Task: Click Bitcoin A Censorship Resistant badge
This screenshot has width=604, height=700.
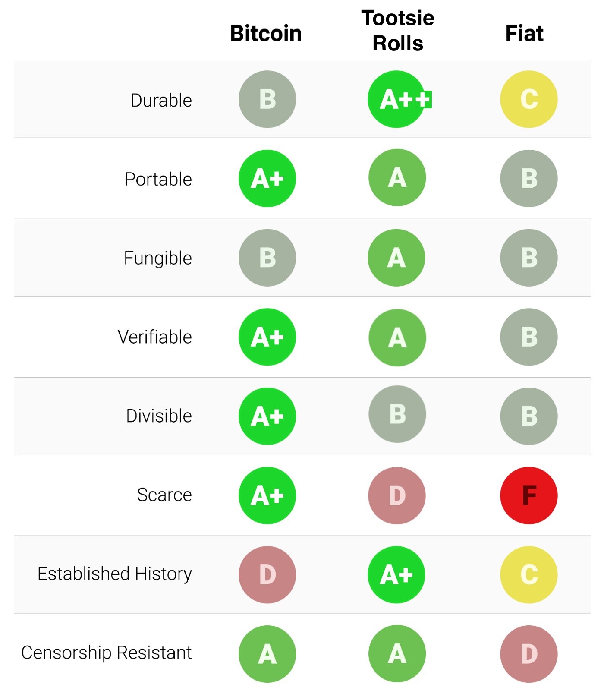Action: point(267,654)
